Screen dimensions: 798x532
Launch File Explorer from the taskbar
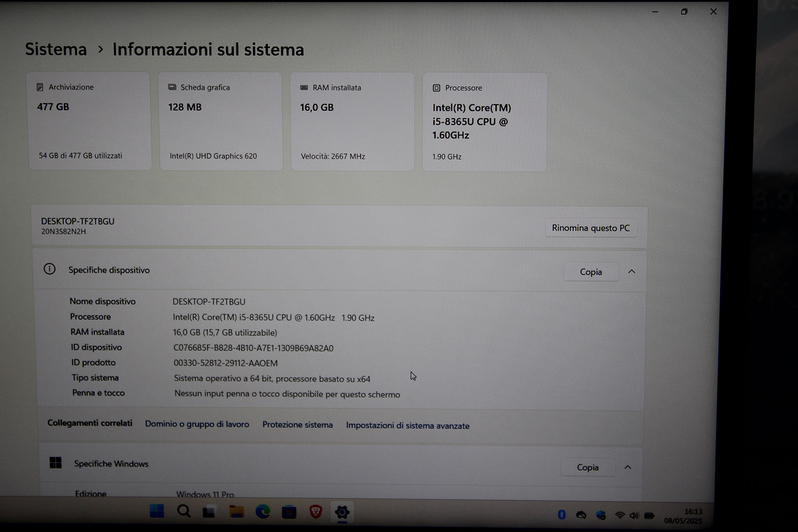(236, 512)
